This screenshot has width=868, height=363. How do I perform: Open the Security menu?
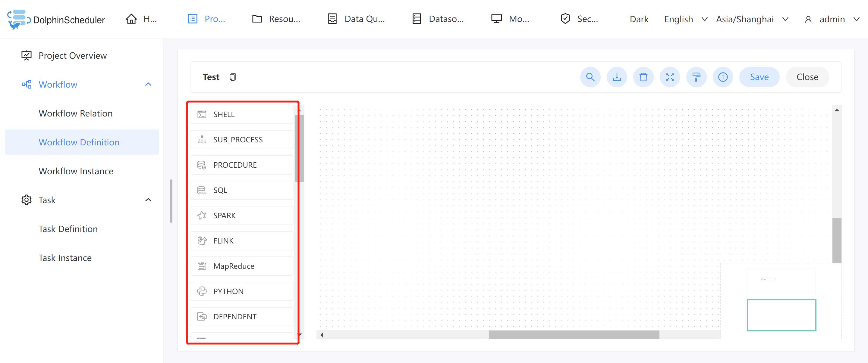pos(579,19)
